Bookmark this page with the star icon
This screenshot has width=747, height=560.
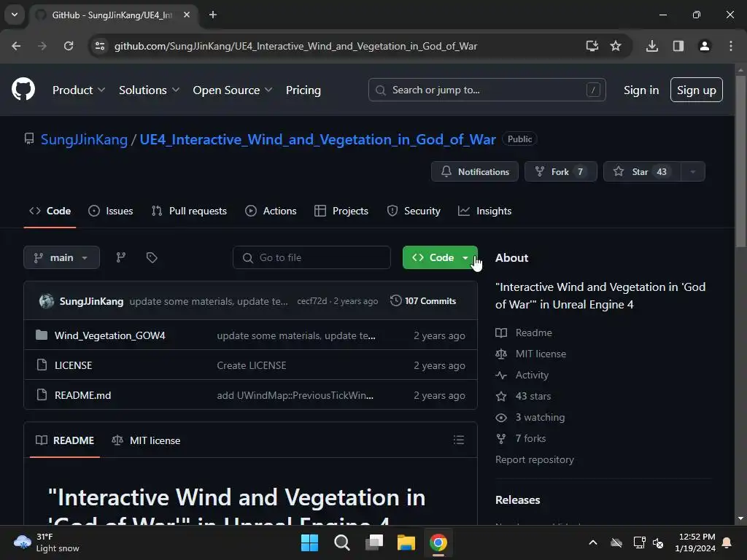pos(616,46)
